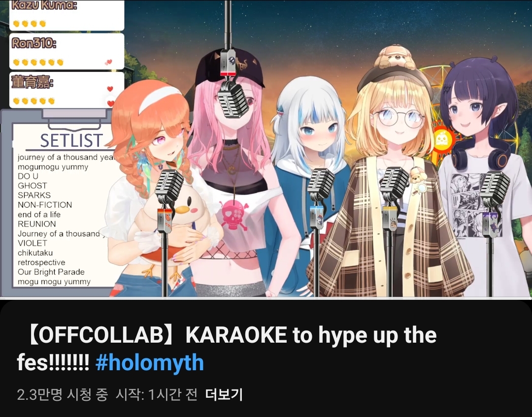Tap the #holomyth hashtag link

150,363
